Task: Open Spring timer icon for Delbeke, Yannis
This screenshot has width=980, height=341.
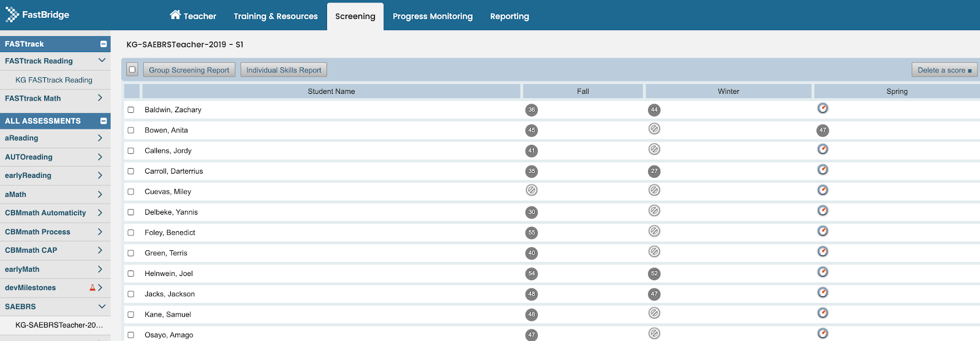Action: (823, 210)
